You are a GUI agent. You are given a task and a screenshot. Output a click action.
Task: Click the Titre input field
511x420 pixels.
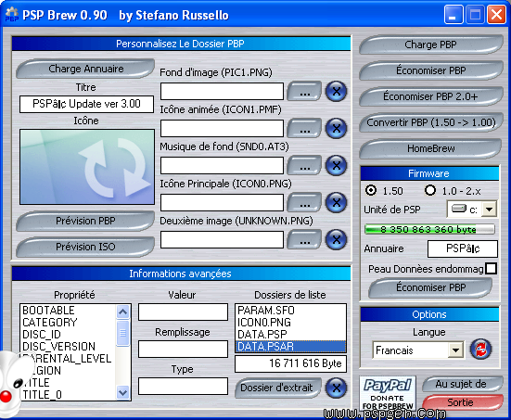(86, 104)
